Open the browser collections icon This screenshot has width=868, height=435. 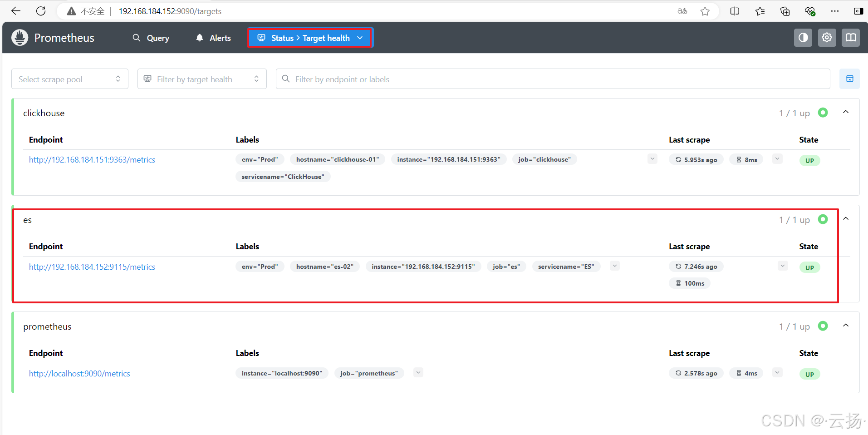(785, 11)
